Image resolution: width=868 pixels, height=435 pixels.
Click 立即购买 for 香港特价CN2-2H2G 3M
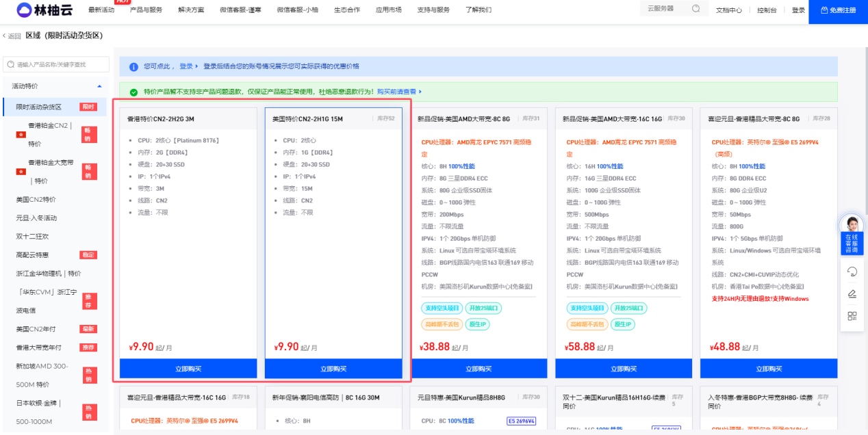click(x=188, y=369)
